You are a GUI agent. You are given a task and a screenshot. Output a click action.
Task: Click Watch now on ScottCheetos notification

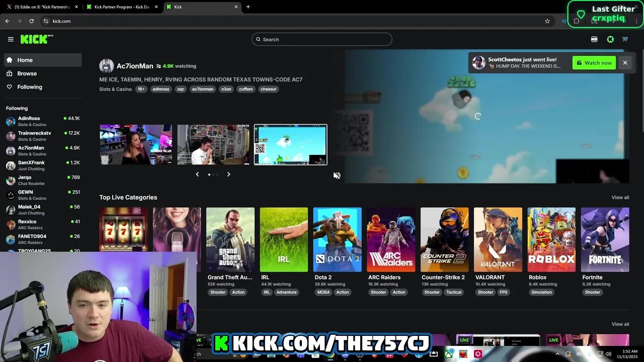click(594, 63)
